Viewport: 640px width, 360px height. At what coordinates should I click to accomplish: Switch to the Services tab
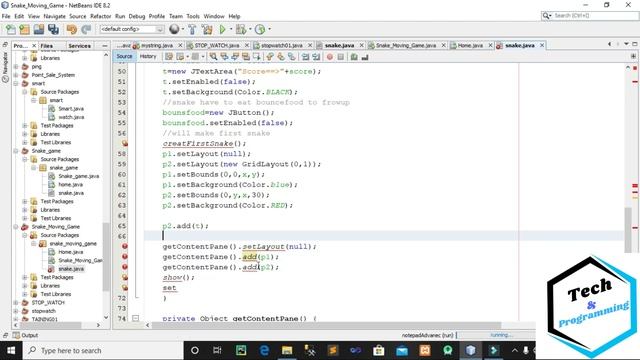point(80,46)
